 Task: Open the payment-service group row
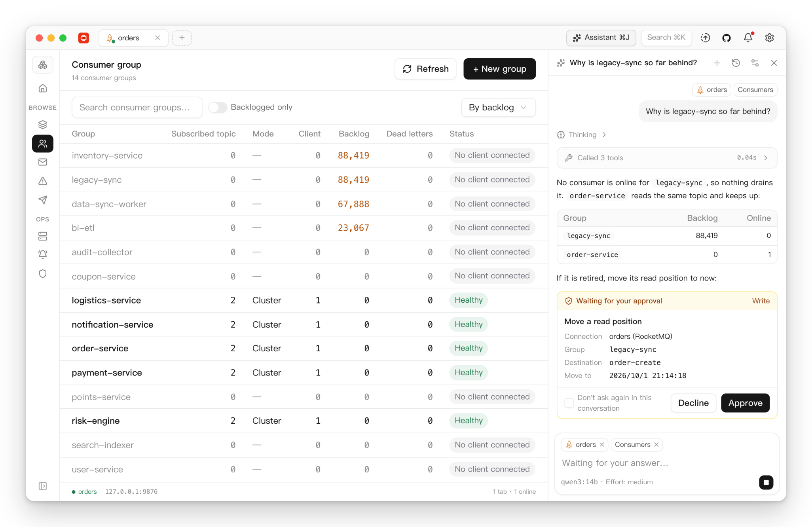(304, 373)
